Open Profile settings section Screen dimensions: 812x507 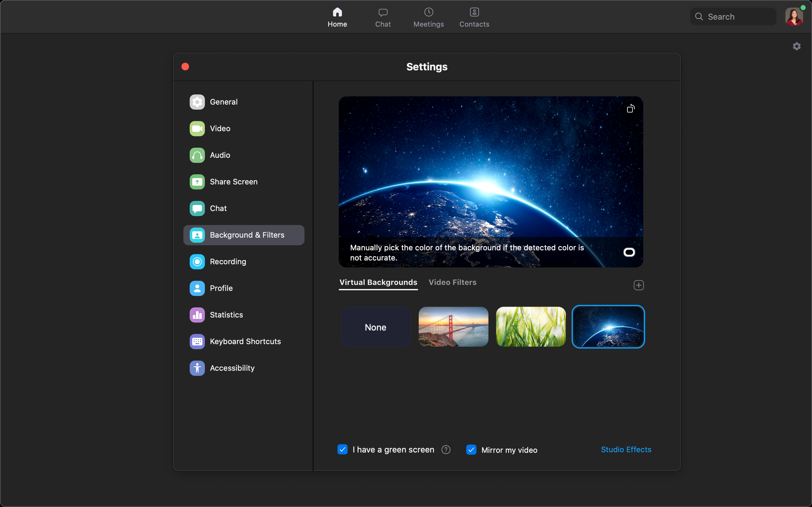coord(221,288)
